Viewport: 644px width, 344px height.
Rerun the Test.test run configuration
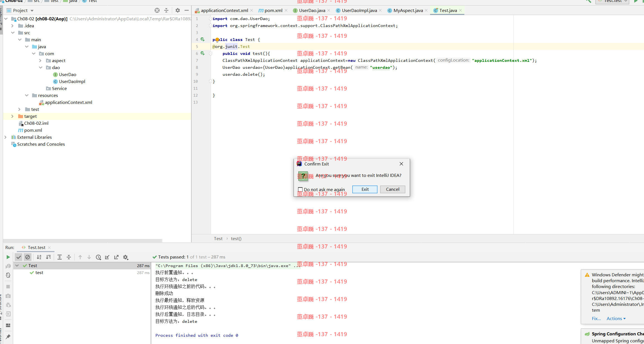point(8,257)
